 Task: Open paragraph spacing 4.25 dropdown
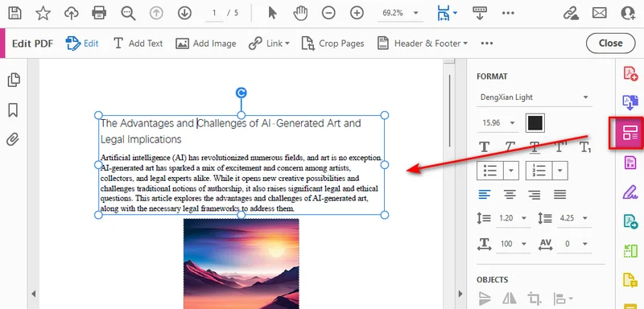point(574,218)
